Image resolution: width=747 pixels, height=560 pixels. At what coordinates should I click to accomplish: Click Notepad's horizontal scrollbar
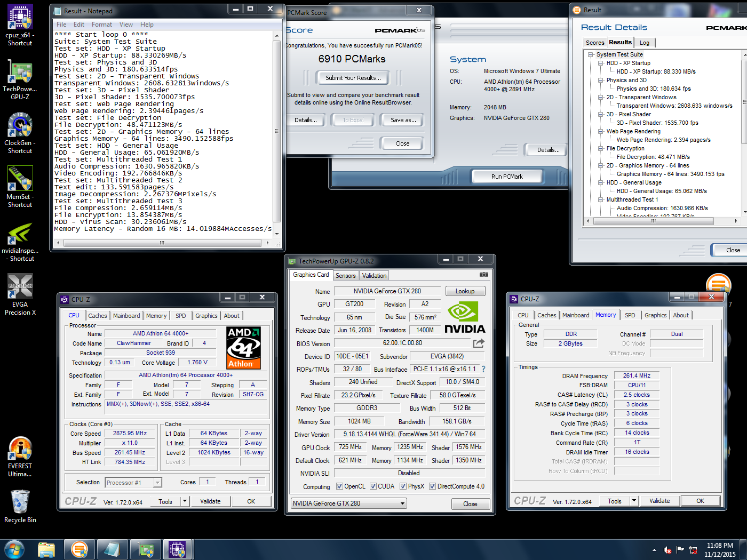[x=163, y=243]
